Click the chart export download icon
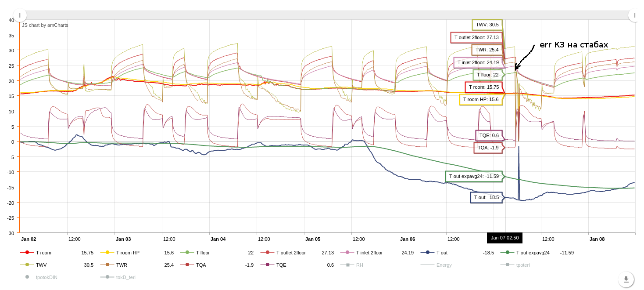This screenshot has height=290, width=644. (626, 279)
